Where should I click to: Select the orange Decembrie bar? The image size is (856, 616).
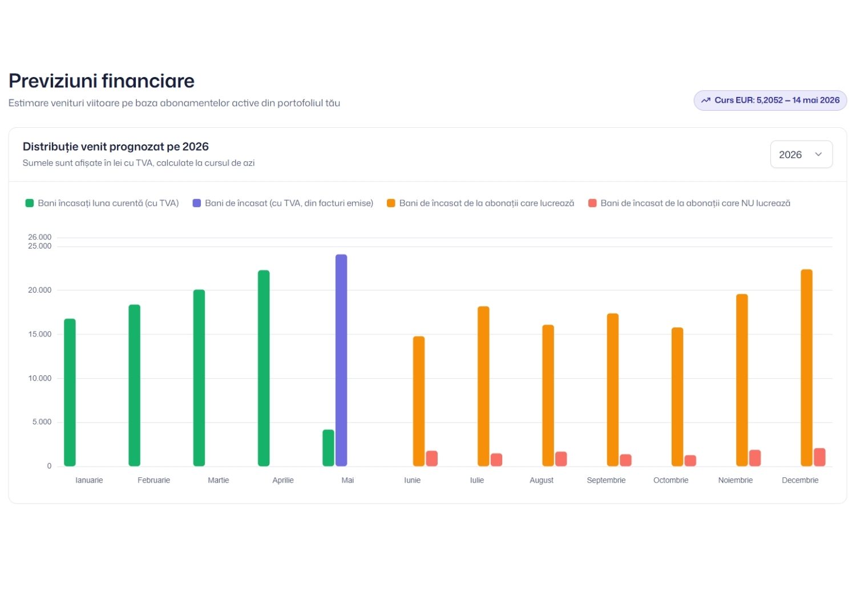coord(806,368)
